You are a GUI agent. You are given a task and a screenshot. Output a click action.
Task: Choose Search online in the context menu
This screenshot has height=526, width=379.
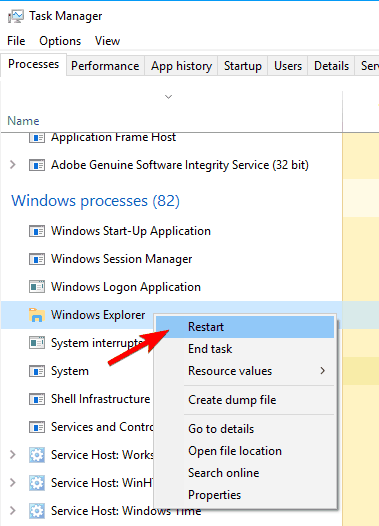245,473
